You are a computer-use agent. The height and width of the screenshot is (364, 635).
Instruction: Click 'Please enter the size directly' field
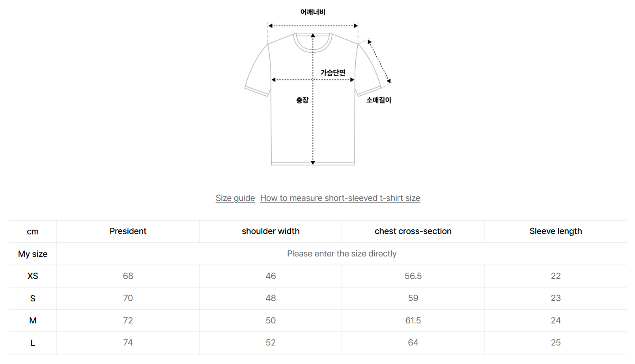342,254
